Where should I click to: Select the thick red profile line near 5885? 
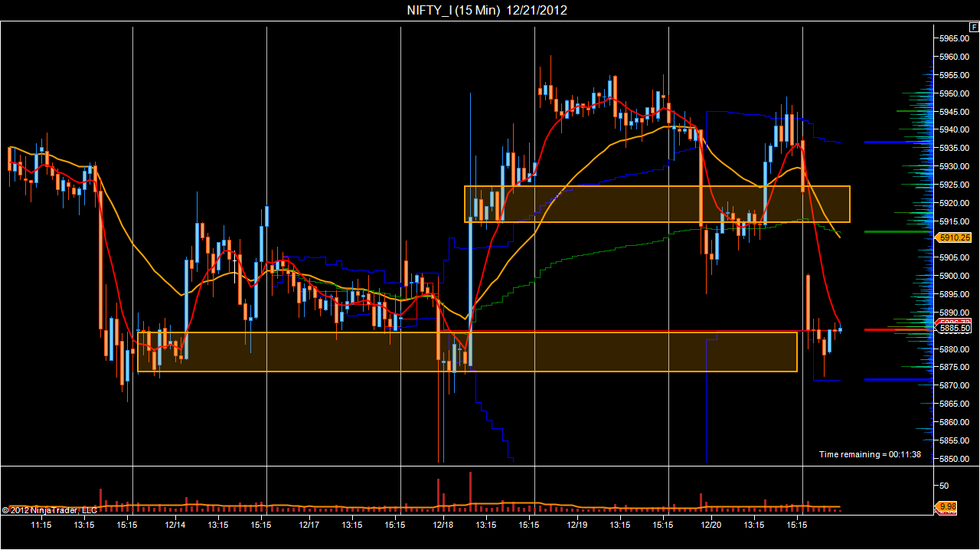click(x=899, y=329)
